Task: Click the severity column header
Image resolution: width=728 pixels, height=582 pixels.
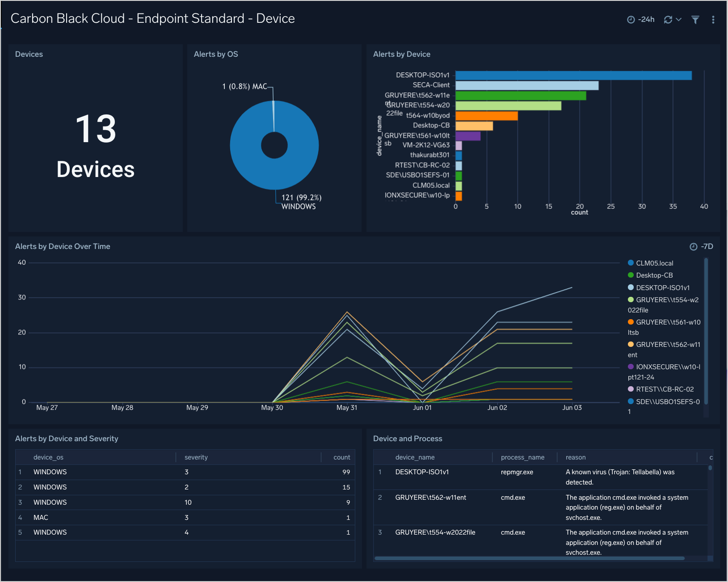Action: coord(196,457)
